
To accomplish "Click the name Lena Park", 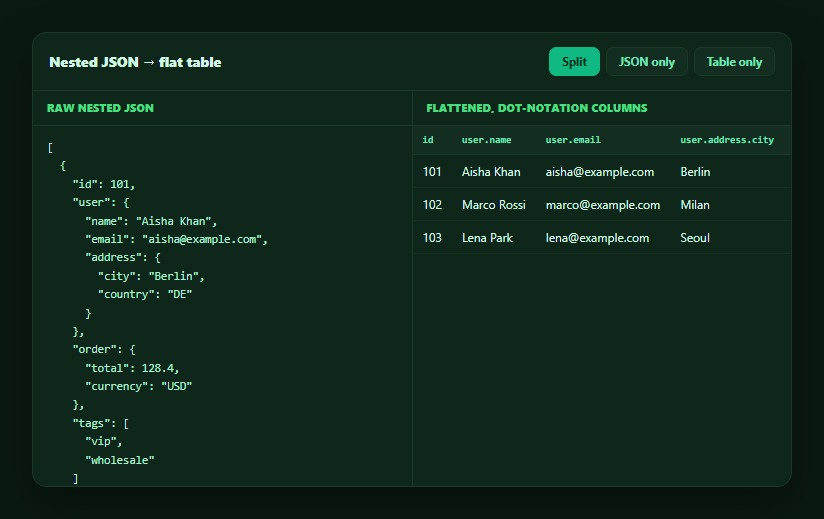I will click(487, 238).
